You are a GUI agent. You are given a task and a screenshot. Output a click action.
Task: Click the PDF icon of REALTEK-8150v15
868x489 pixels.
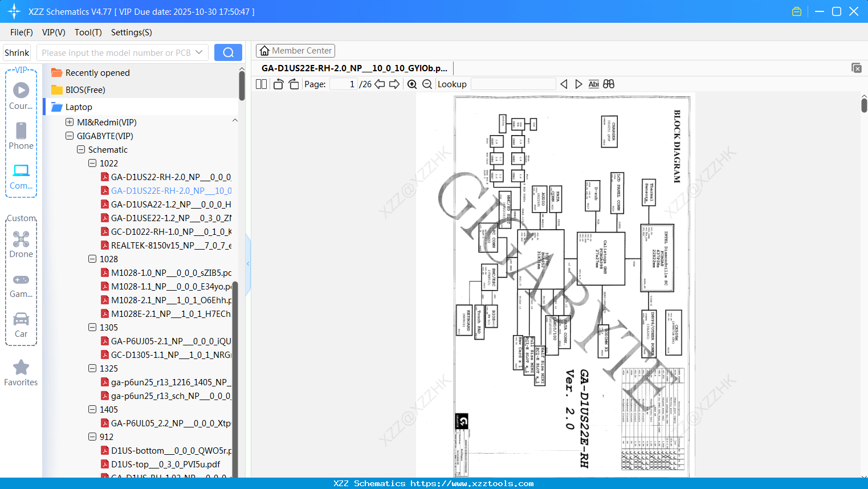click(105, 245)
